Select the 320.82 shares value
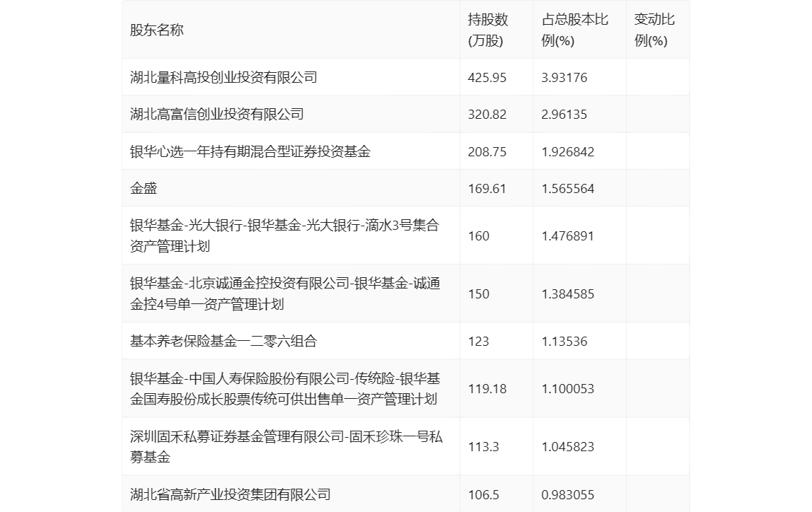The width and height of the screenshot is (812, 512). tap(487, 115)
